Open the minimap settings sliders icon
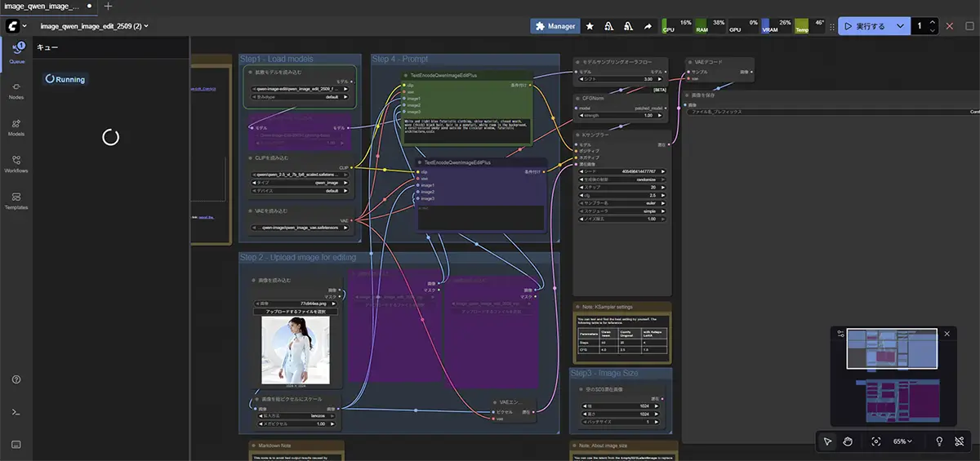Viewport: 980px width, 461px height. pos(840,334)
